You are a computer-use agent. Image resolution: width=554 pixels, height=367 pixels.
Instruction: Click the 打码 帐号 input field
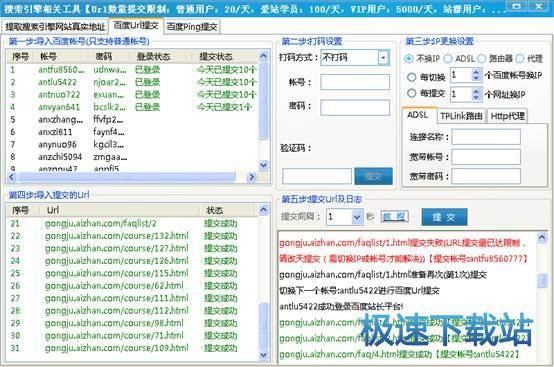coord(355,82)
